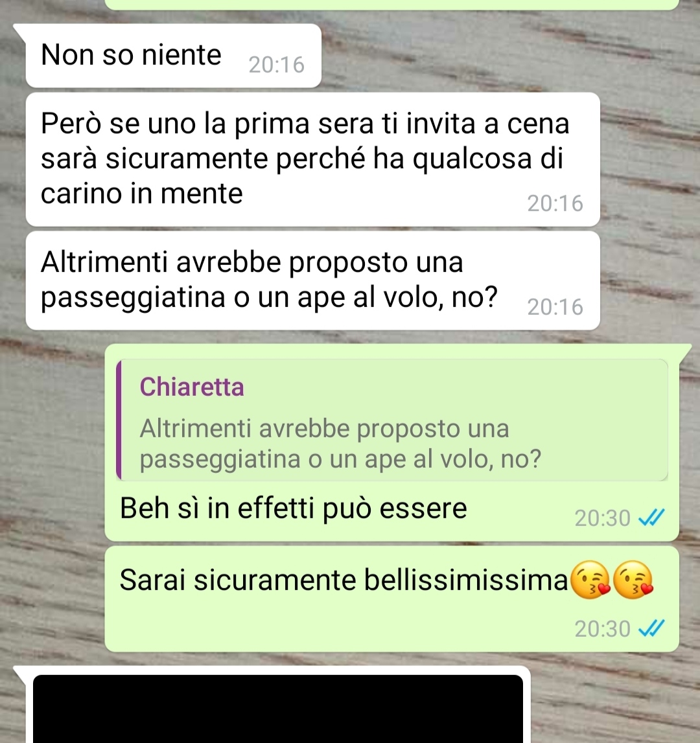Tap the 20:30 timestamp under 'bellissimissima'

pyautogui.click(x=602, y=629)
